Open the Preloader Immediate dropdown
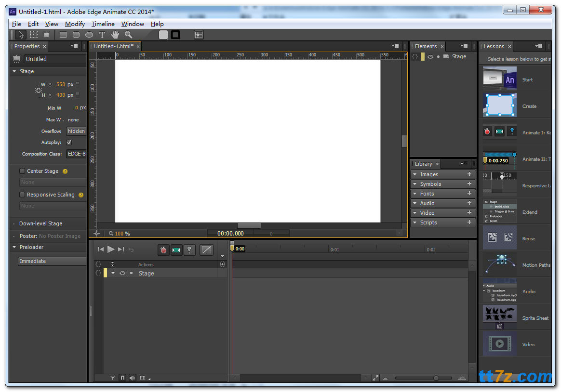Image resolution: width=561 pixels, height=392 pixels. point(52,261)
